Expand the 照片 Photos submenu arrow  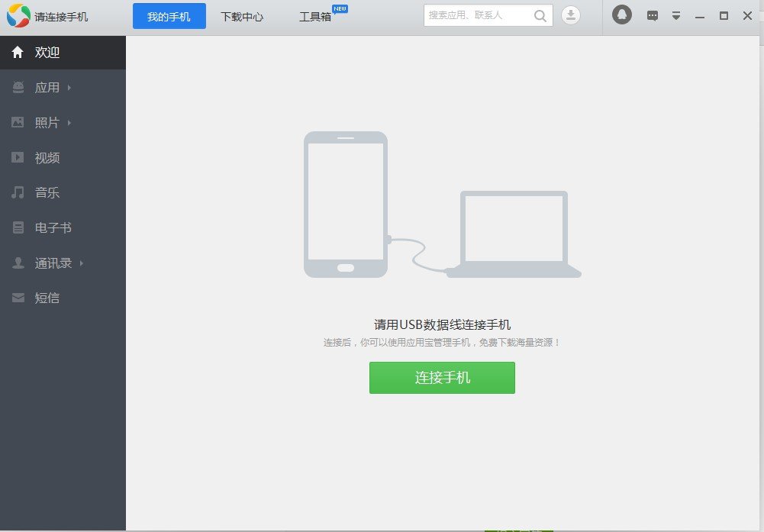click(x=69, y=122)
